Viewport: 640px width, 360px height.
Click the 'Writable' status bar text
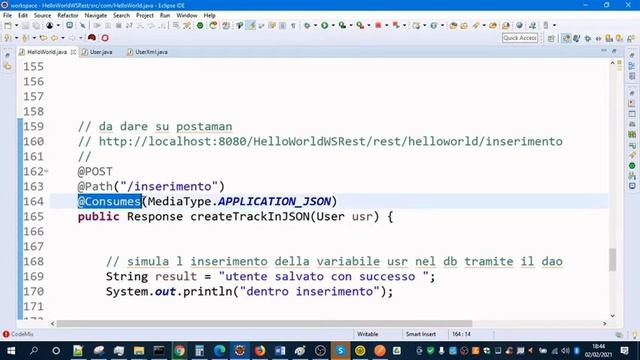pyautogui.click(x=368, y=334)
